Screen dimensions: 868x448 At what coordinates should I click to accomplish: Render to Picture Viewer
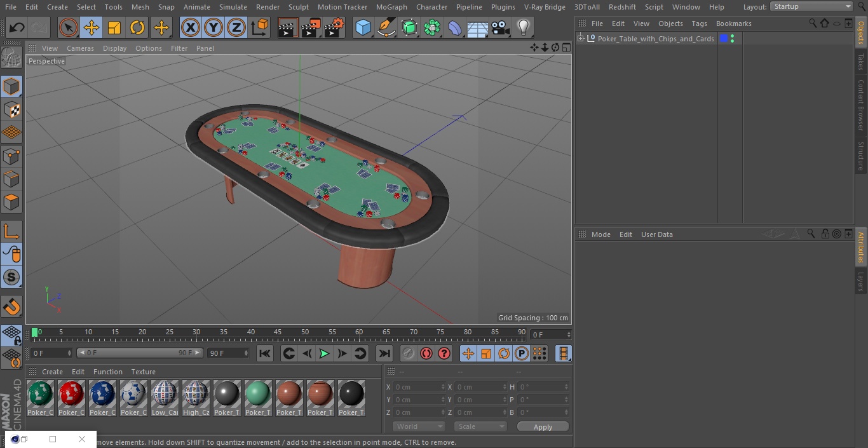(311, 27)
